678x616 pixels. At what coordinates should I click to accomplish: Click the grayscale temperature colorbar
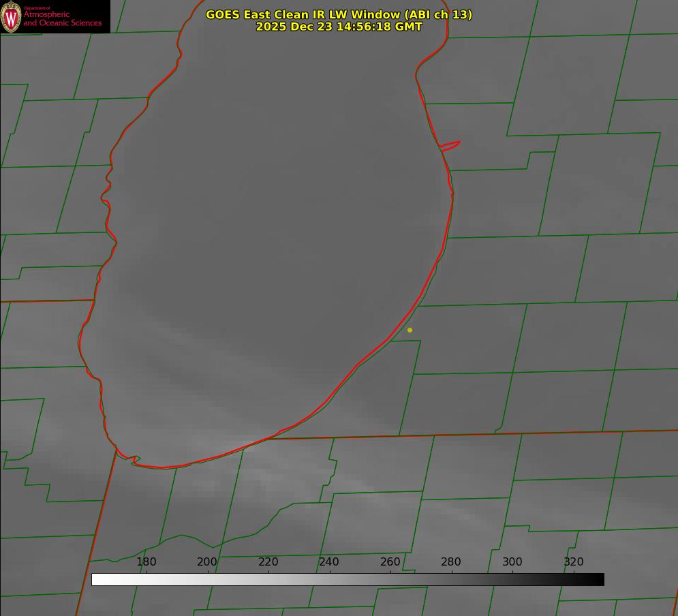coord(348,579)
